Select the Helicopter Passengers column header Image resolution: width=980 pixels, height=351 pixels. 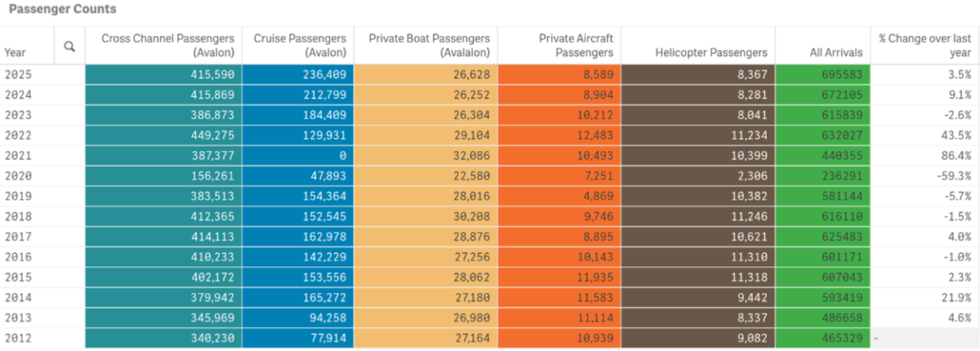(x=711, y=52)
